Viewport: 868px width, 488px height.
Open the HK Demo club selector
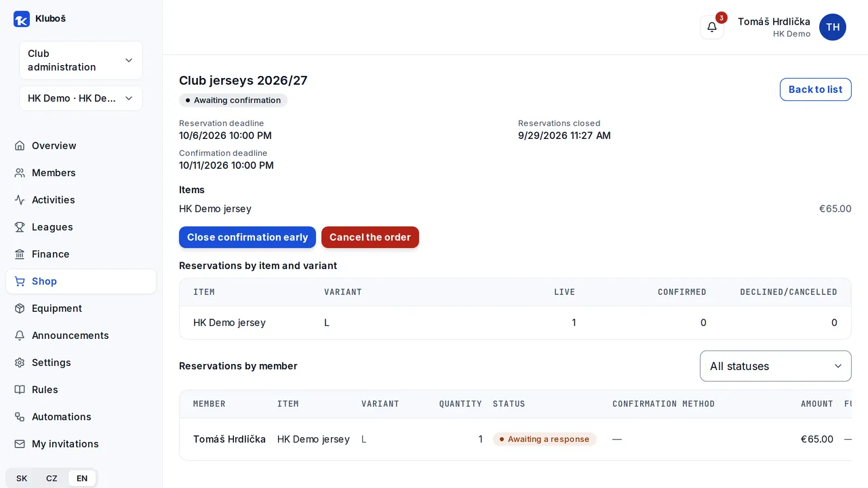coord(81,98)
